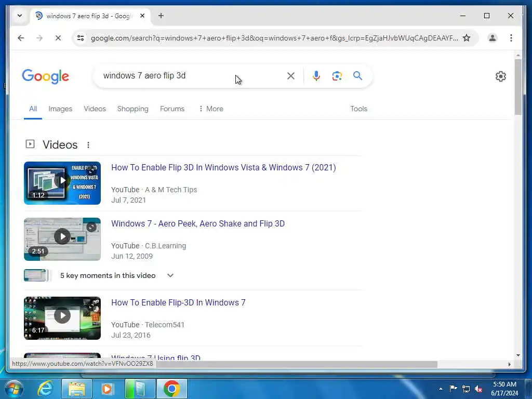Click the scrollbar down arrow
Image resolution: width=532 pixels, height=399 pixels.
point(518,355)
